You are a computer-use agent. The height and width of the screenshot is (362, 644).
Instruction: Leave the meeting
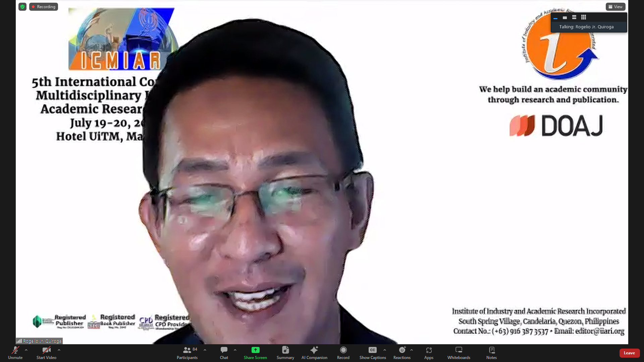click(x=629, y=353)
